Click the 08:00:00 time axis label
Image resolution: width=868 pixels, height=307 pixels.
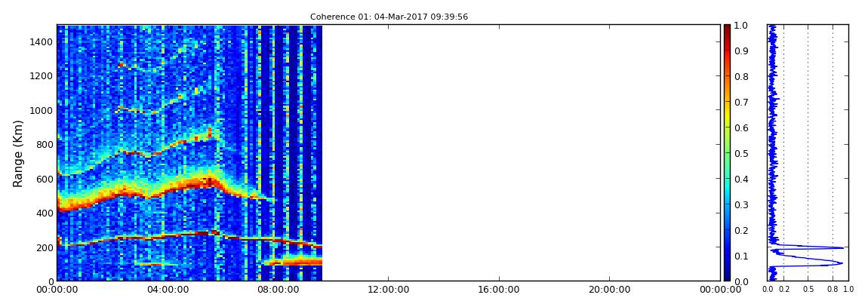(x=278, y=290)
